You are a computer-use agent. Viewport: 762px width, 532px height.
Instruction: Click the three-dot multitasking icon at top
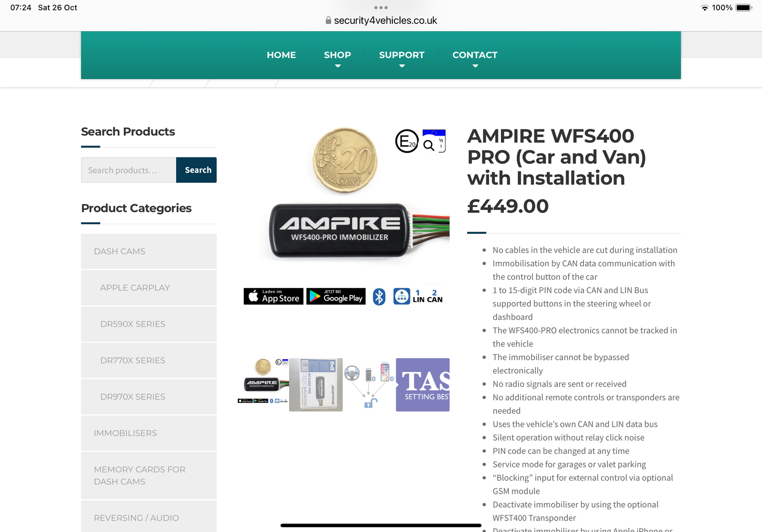click(381, 8)
